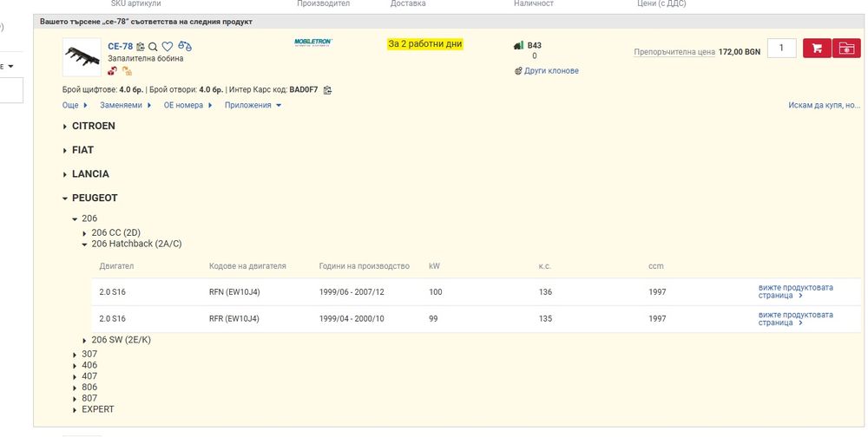Click Запалителна бобина product description
This screenshot has width=868, height=437.
pyautogui.click(x=146, y=59)
